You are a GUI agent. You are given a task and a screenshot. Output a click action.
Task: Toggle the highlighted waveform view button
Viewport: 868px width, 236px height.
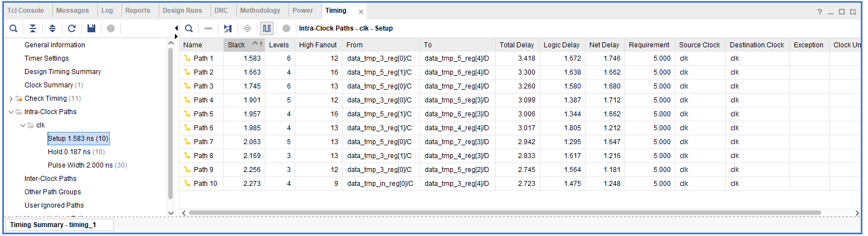[x=267, y=28]
